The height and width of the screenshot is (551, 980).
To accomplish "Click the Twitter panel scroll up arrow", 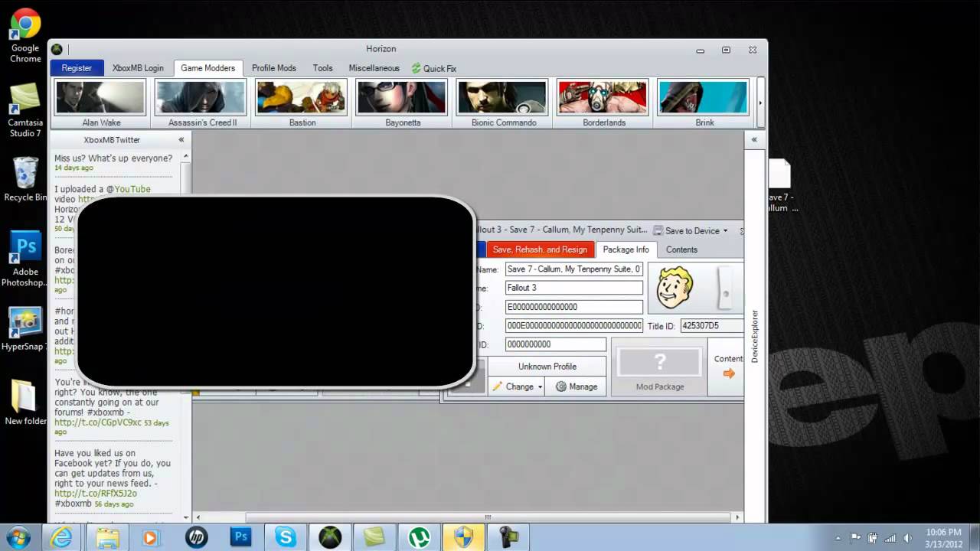I will click(185, 156).
